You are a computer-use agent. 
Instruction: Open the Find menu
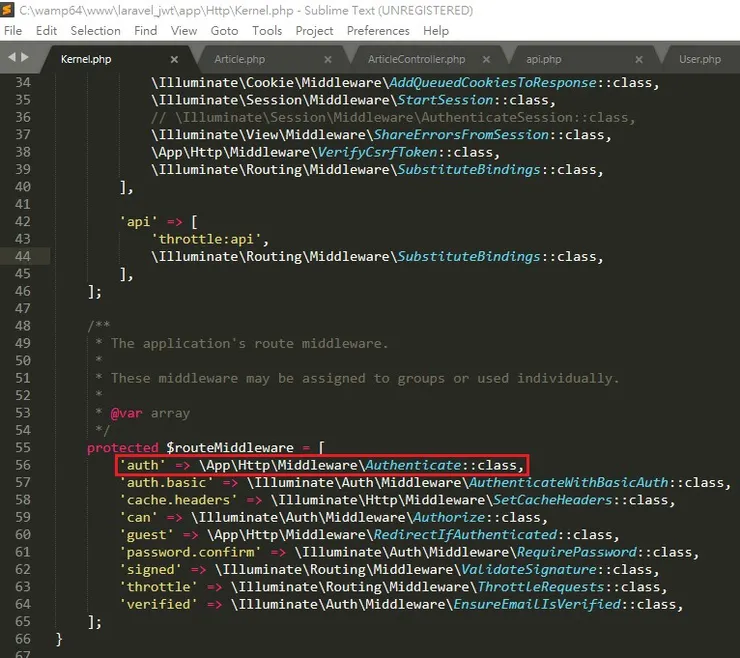[145, 31]
